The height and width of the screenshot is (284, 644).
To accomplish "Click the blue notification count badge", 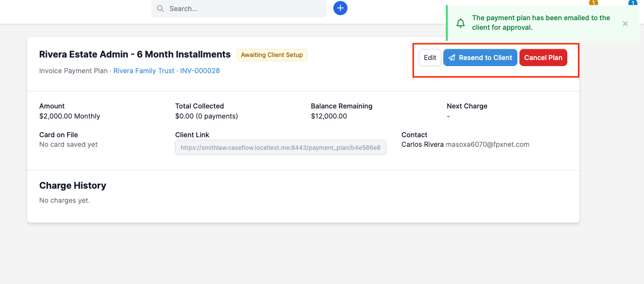I will coord(632,3).
